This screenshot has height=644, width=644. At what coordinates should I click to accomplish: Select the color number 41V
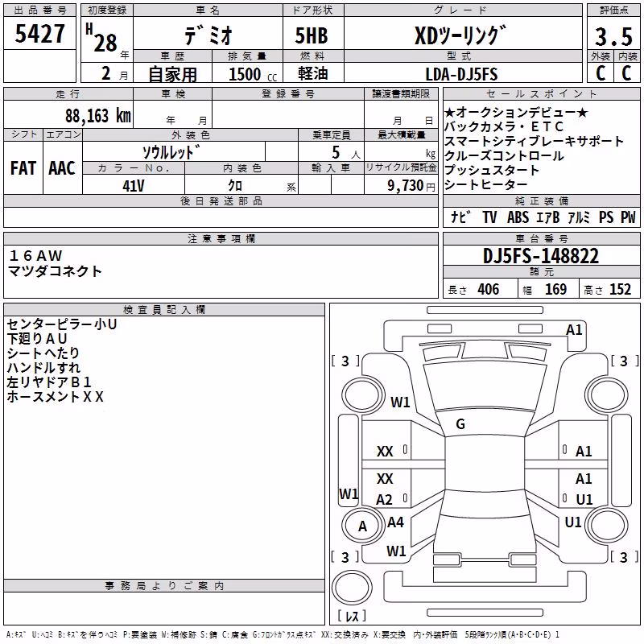[134, 186]
